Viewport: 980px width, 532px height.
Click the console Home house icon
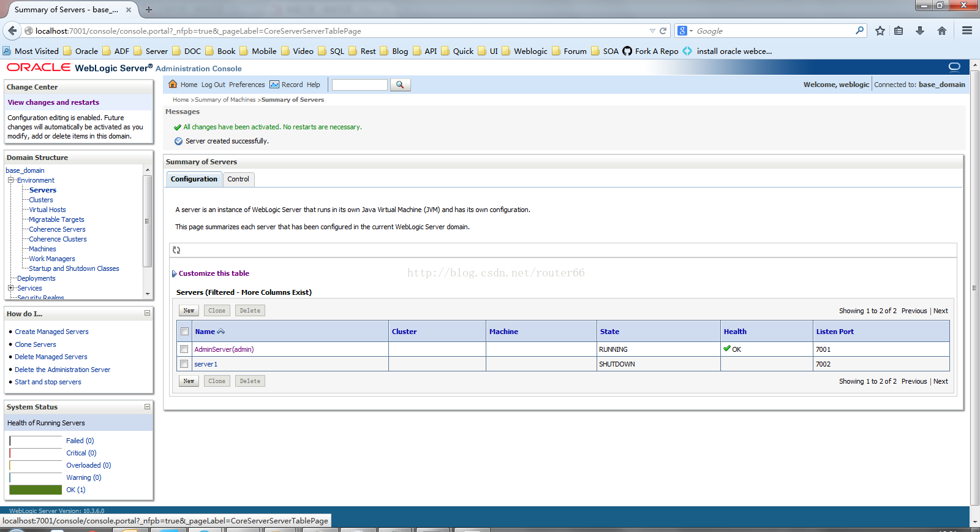point(173,85)
